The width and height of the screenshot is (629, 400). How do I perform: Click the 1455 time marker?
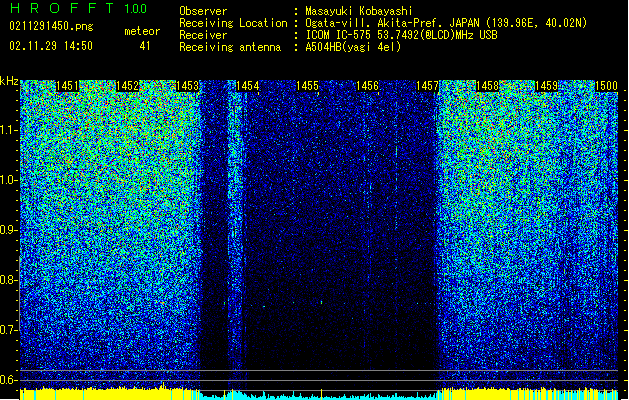[307, 86]
